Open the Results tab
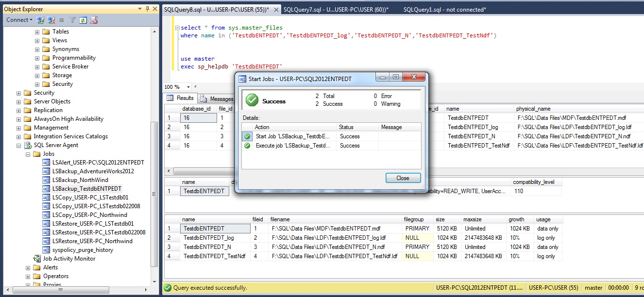The width and height of the screenshot is (644, 297). 180,98
